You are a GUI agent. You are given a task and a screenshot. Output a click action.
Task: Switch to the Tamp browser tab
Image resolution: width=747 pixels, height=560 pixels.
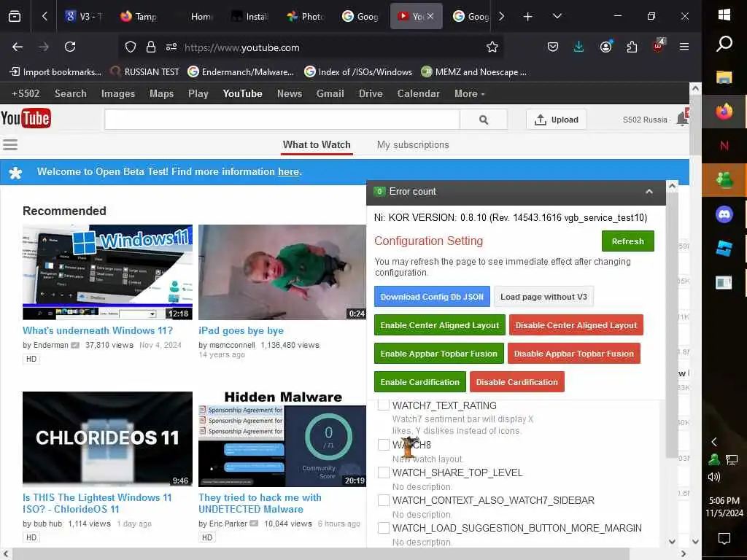pos(138,17)
